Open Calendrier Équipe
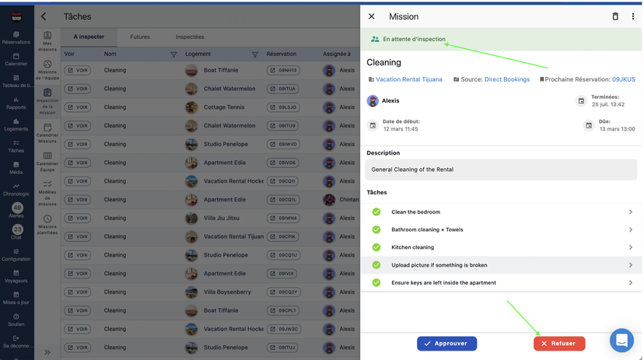 (47, 162)
